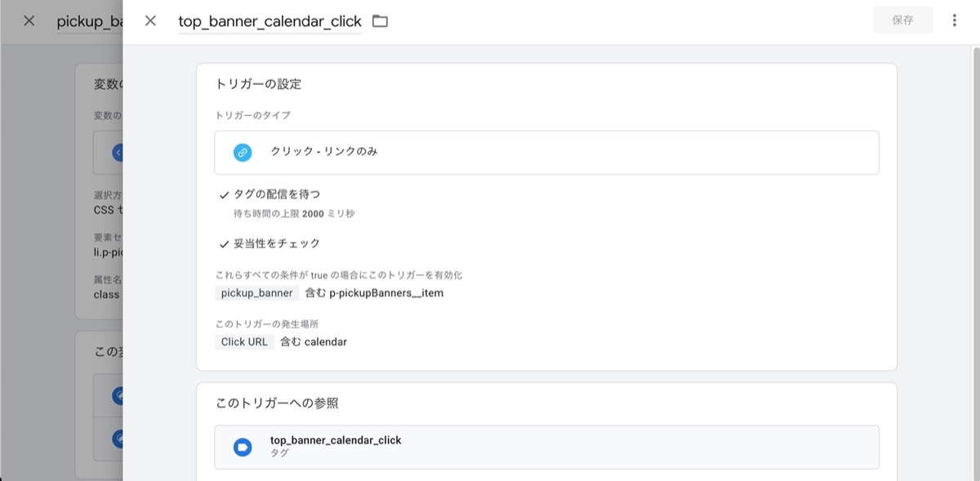Select the クリック - リンクのみ trigger type

324,152
